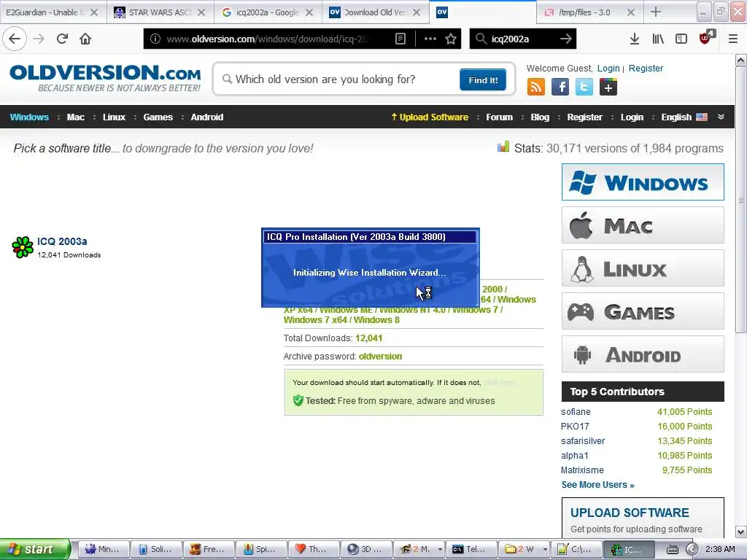Click Upload Software in nav bar

tap(430, 117)
